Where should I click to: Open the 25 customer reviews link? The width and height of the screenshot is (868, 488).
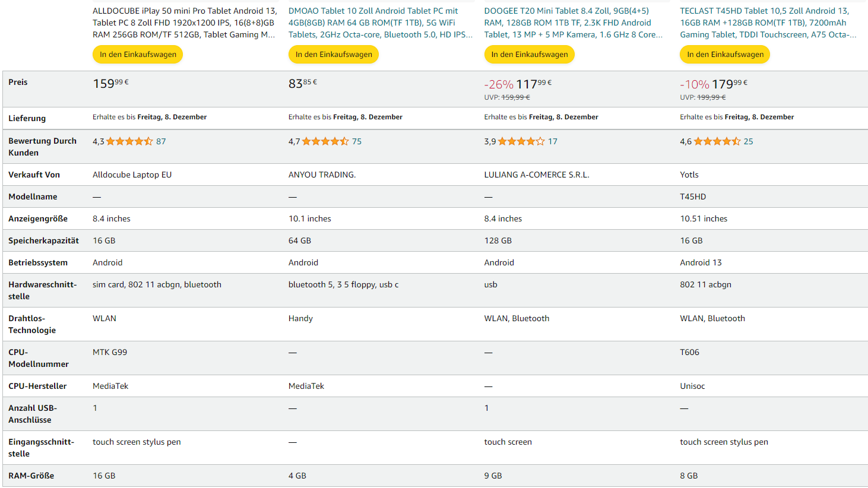coord(748,141)
